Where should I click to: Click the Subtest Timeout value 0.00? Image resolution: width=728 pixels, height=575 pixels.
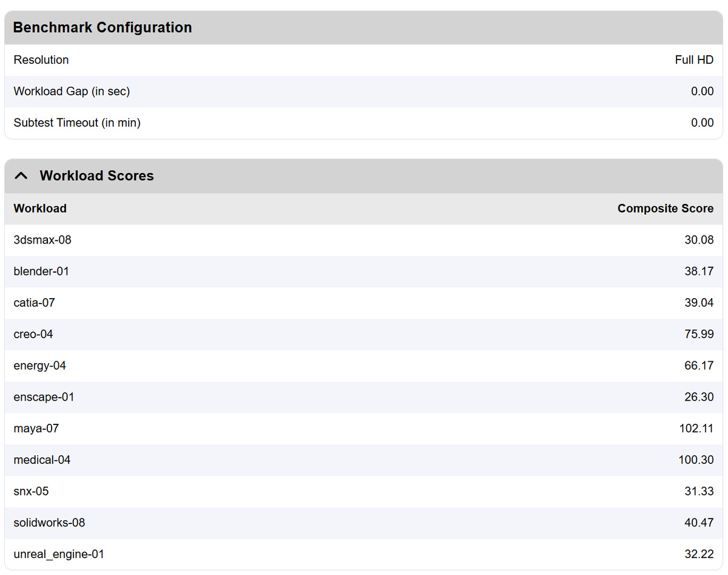tap(702, 123)
